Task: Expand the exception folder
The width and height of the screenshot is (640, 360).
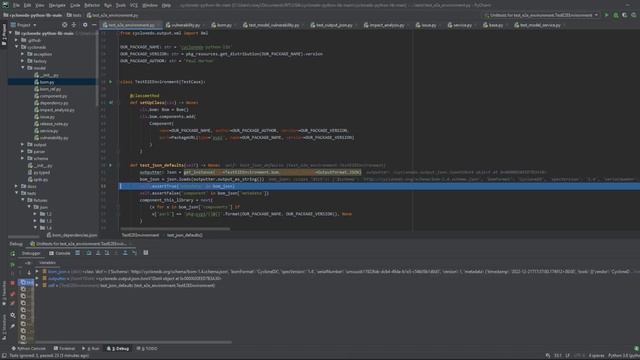Action: pos(23,54)
